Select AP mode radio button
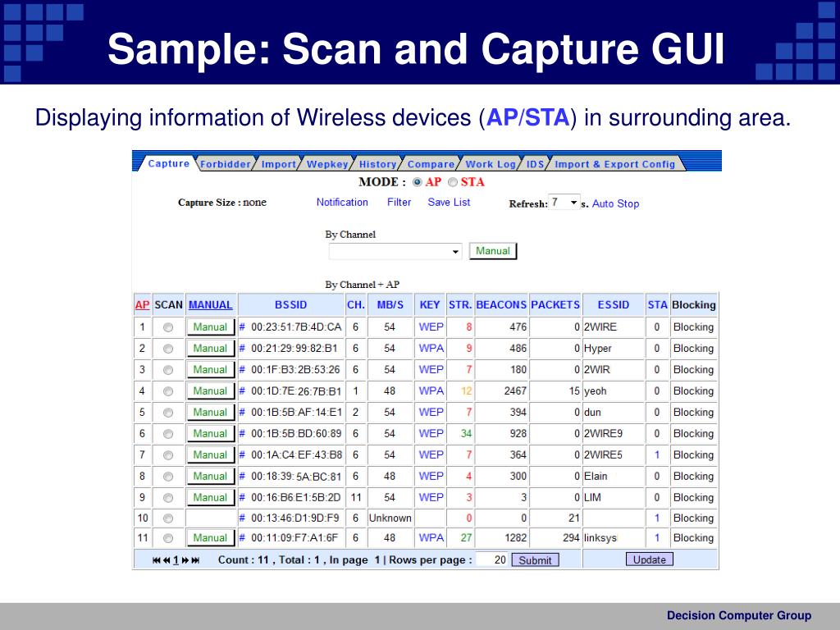 tap(418, 182)
